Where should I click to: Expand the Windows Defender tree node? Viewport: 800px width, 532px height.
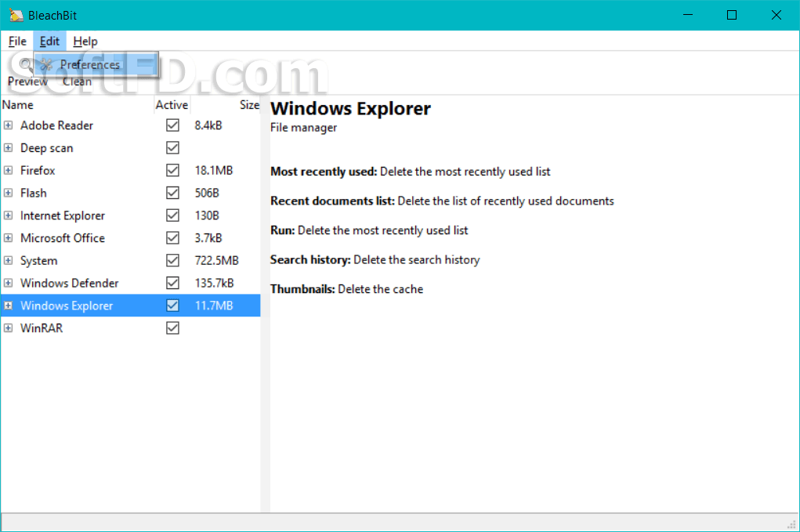click(x=8, y=283)
